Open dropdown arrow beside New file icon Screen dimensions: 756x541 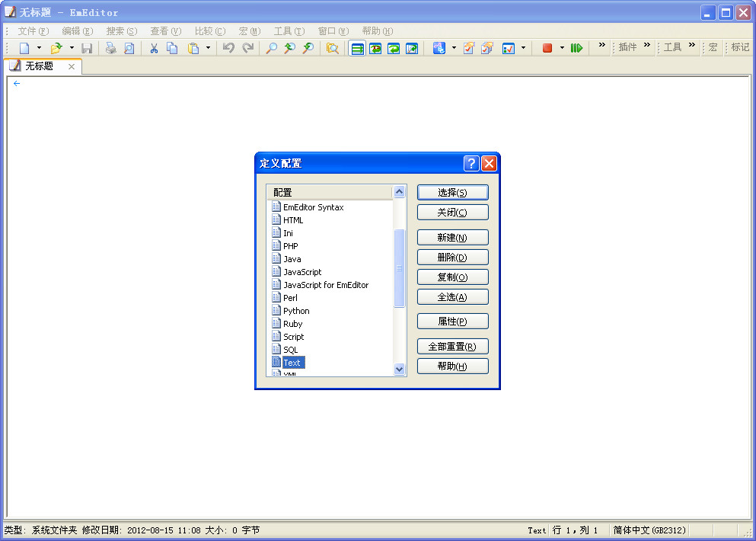click(x=40, y=48)
